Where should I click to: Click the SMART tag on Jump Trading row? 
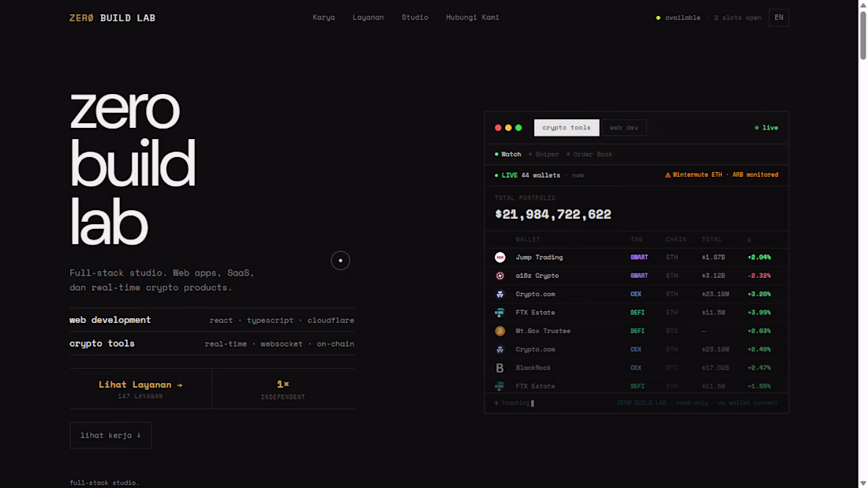tap(639, 257)
